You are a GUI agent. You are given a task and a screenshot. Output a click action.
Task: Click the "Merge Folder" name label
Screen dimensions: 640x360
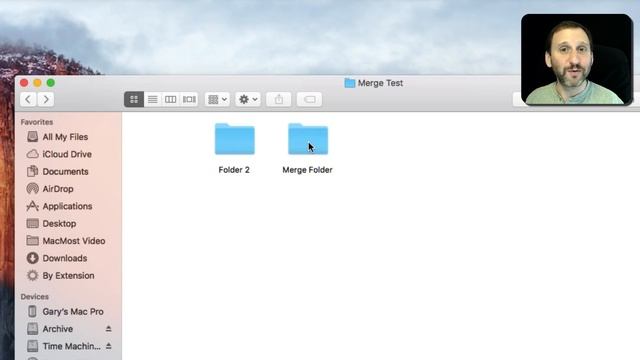pyautogui.click(x=307, y=170)
